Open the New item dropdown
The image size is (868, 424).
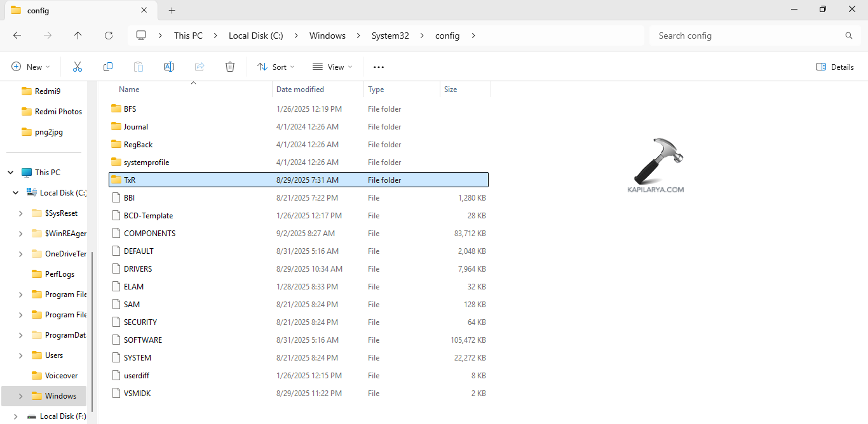30,67
